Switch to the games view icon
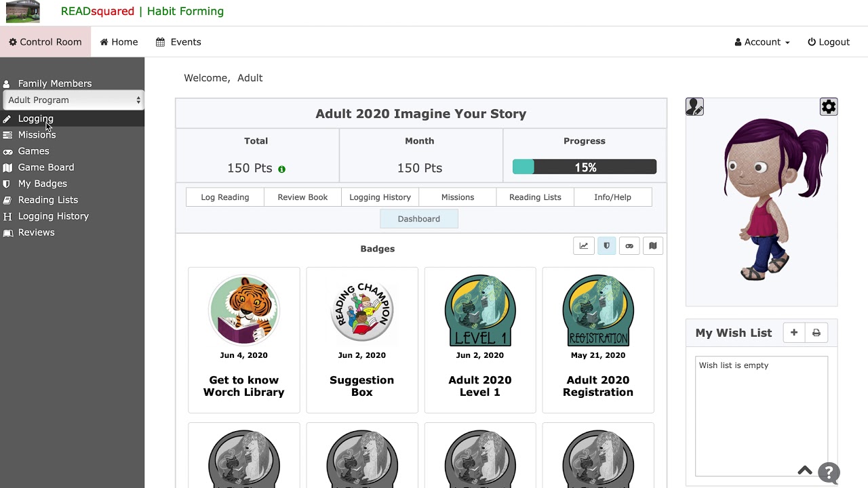 tap(629, 246)
